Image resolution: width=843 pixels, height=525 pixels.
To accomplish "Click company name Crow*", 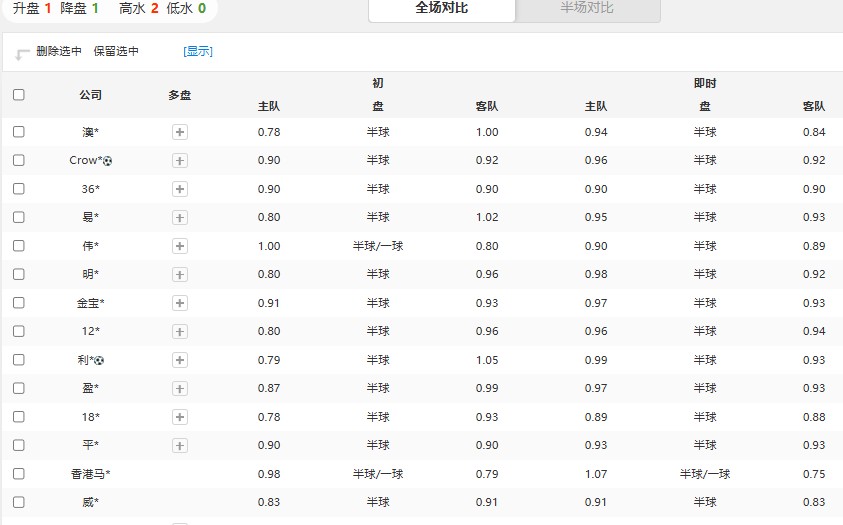I will tap(85, 160).
